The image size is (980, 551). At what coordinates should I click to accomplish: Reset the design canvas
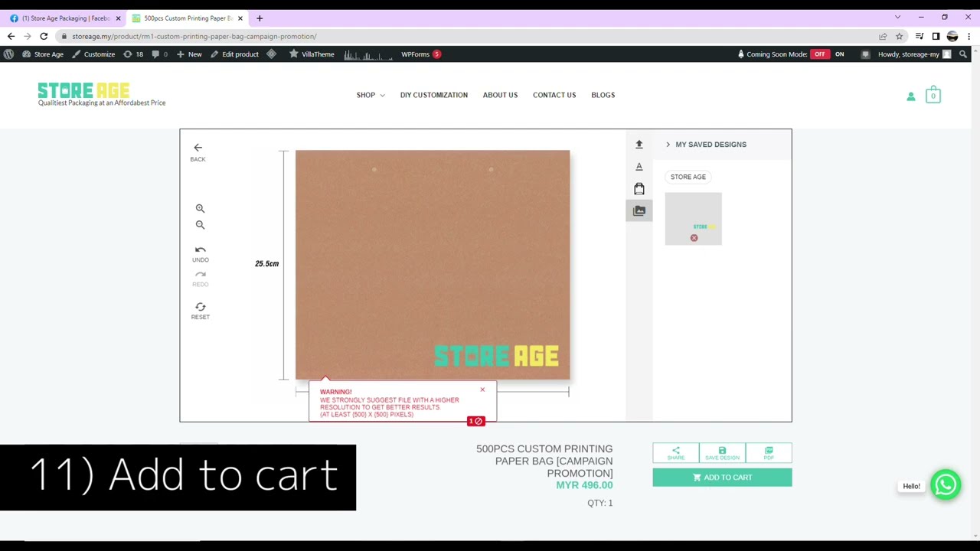click(200, 311)
